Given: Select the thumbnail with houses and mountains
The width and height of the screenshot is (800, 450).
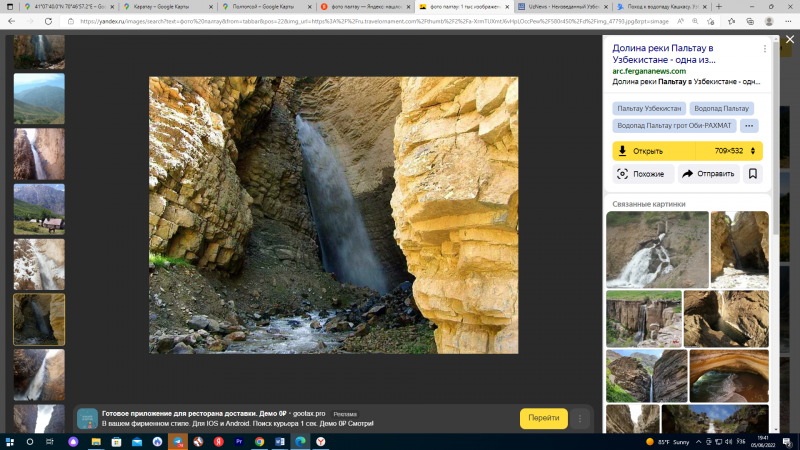Looking at the screenshot, I should pyautogui.click(x=39, y=209).
